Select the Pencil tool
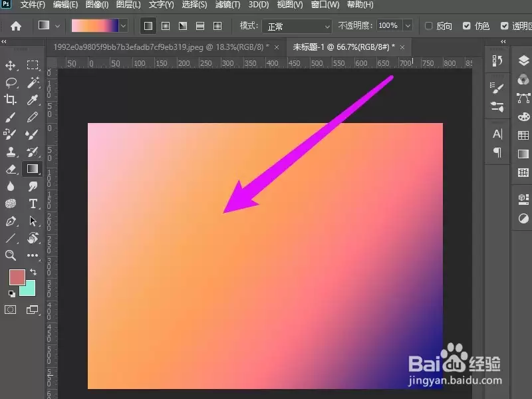 (33, 117)
